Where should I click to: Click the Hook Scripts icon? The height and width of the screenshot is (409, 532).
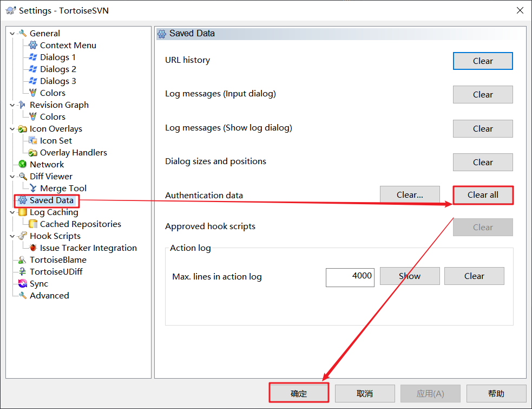pos(22,236)
